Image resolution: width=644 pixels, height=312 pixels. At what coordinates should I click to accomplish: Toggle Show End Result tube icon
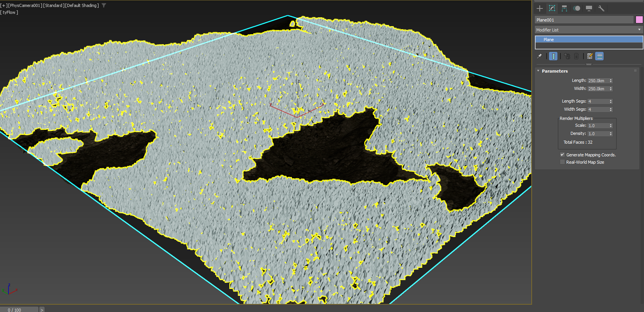coord(553,56)
